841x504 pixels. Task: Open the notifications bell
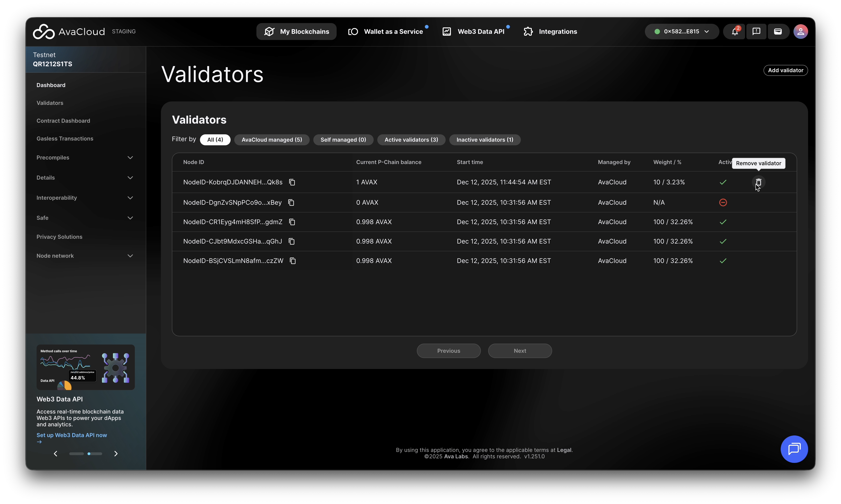coord(734,32)
